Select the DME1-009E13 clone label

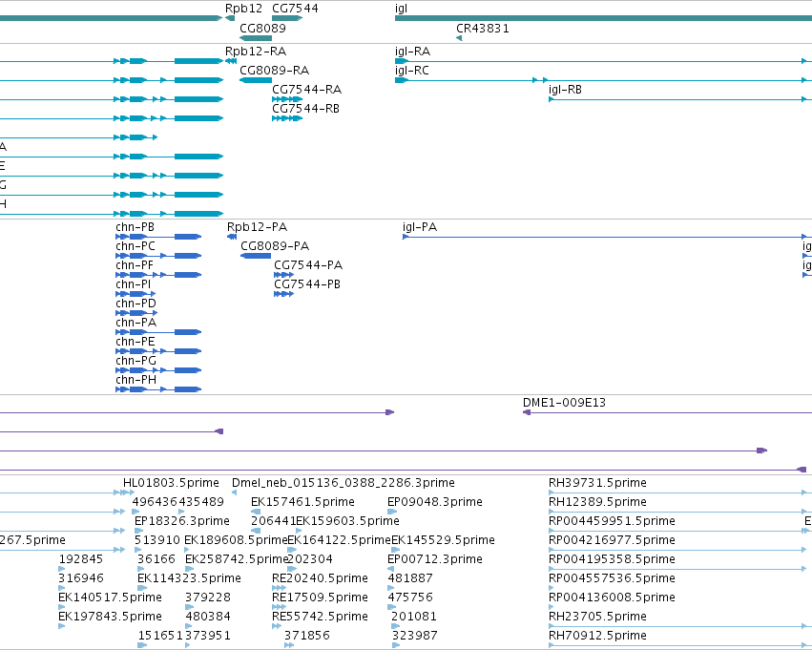(565, 403)
